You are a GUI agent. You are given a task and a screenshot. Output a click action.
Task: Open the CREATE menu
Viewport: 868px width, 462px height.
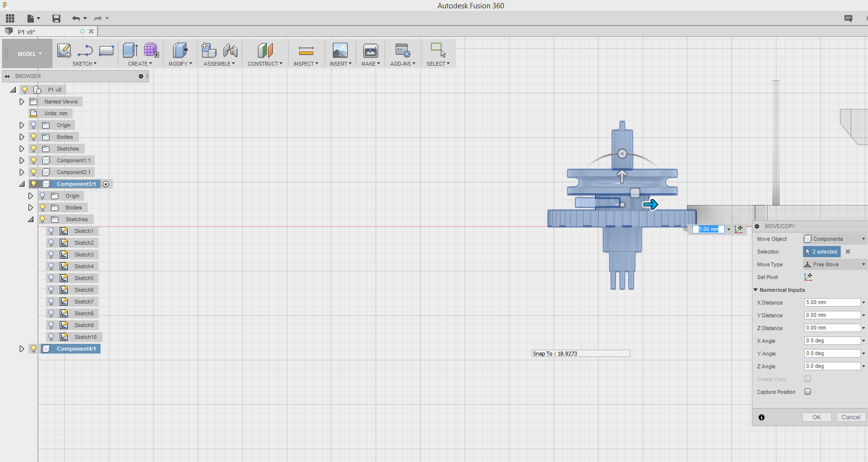tap(140, 64)
